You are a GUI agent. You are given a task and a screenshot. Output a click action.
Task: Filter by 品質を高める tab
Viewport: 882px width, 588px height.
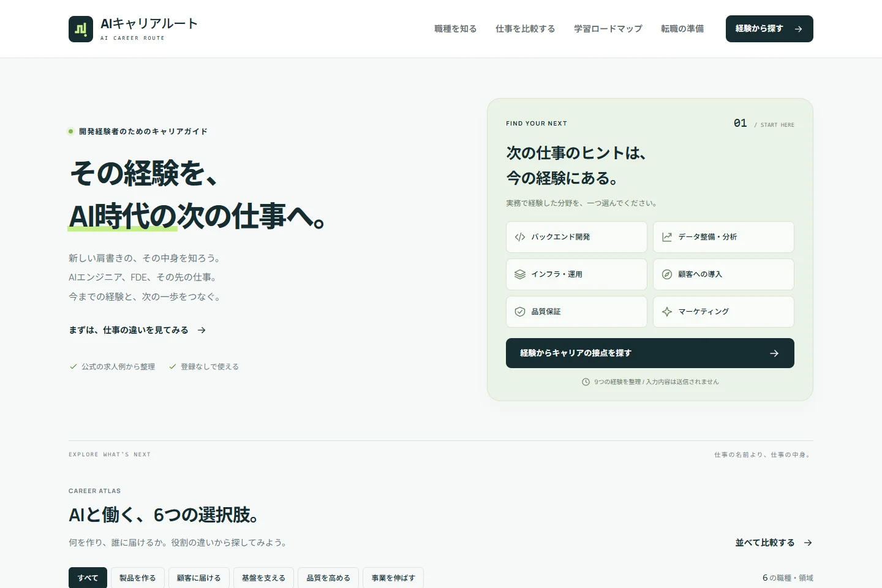point(328,578)
